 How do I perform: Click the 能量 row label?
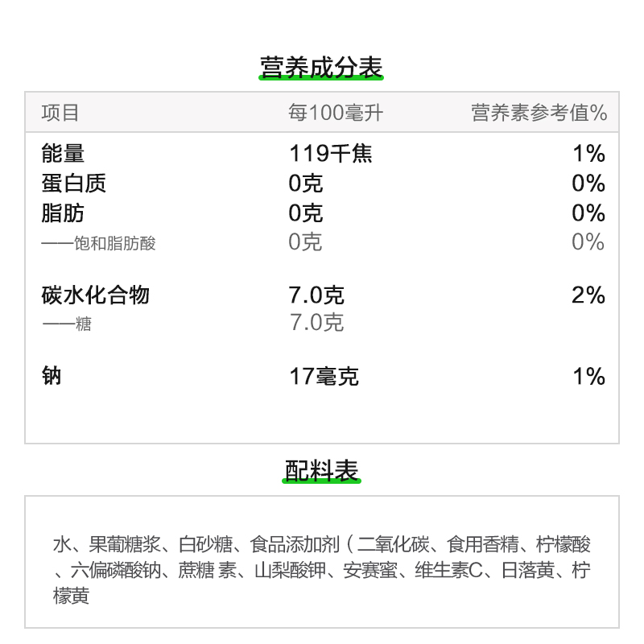[63, 153]
